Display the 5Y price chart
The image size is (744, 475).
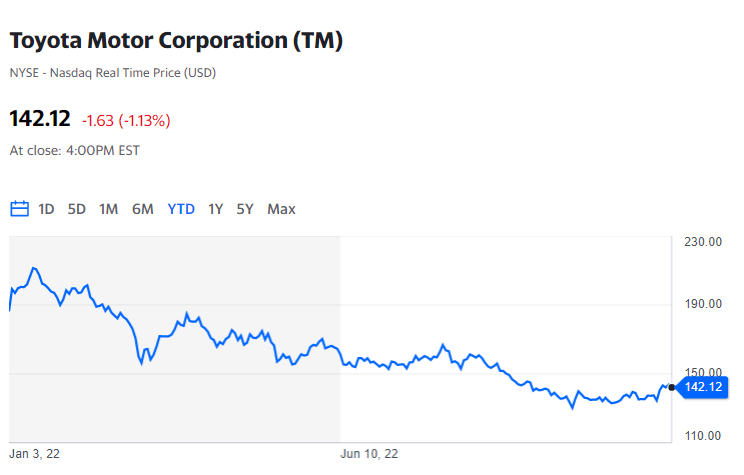click(245, 209)
